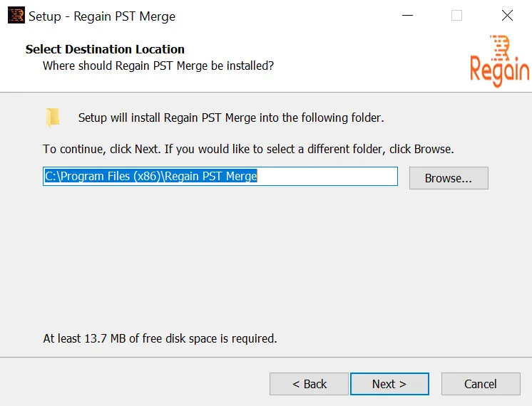Click the disabled maximize button

[x=456, y=15]
